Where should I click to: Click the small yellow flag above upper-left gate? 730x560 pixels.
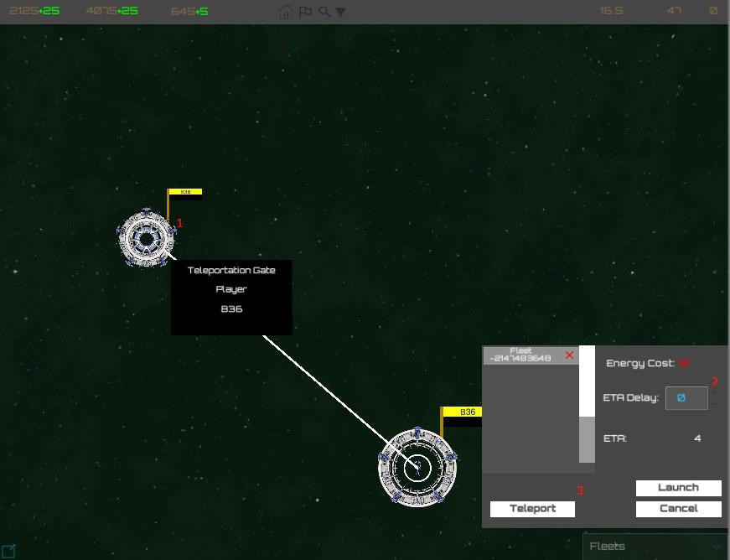tap(185, 192)
